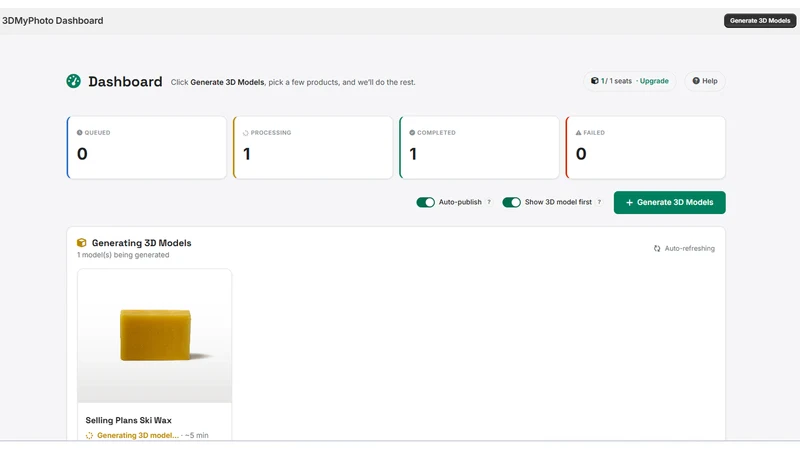Open Help via the question mark icon
This screenshot has height=450, width=800.
(x=695, y=81)
